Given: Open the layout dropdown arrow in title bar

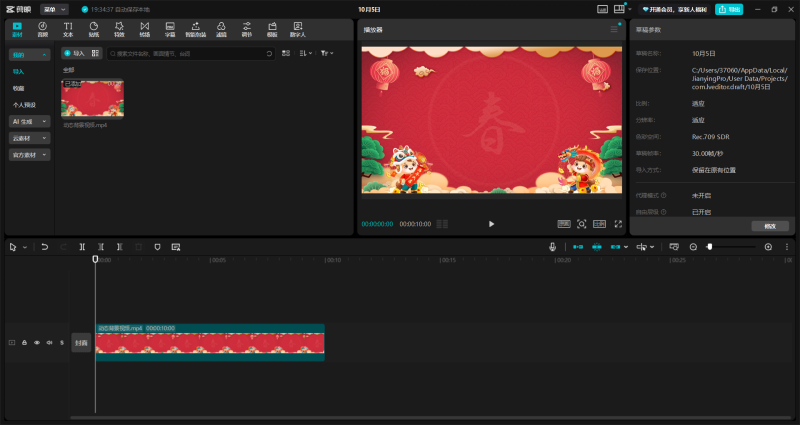Looking at the screenshot, I should pyautogui.click(x=630, y=9).
